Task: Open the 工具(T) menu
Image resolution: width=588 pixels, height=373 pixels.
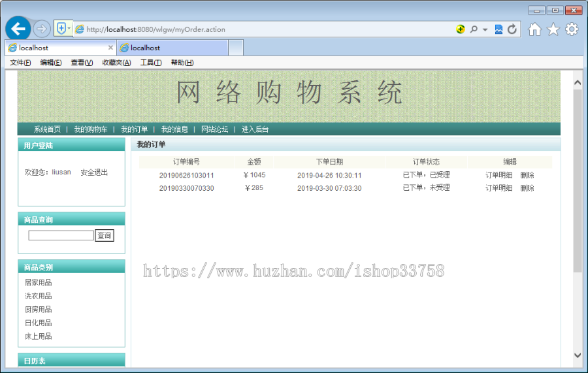Action: [151, 63]
